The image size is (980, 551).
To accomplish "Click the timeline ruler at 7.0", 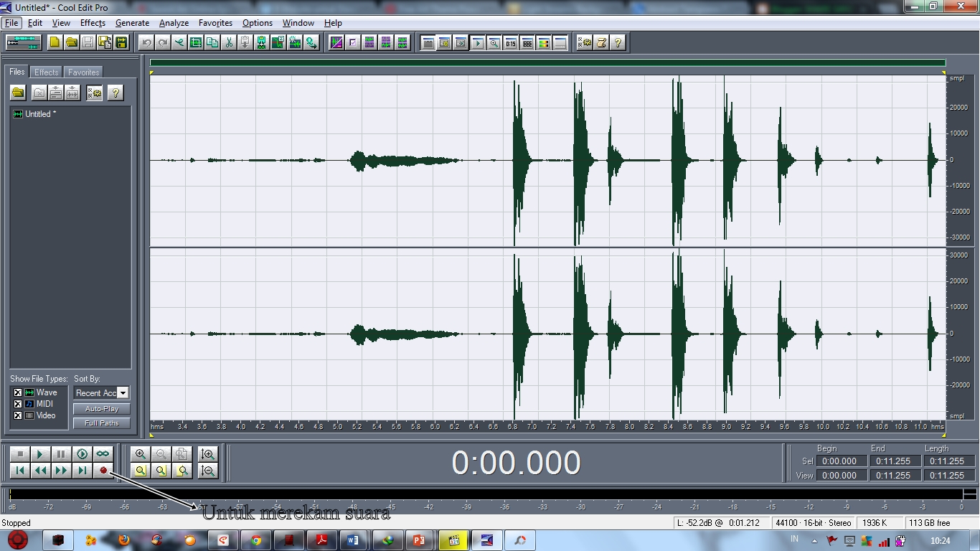I will click(532, 427).
